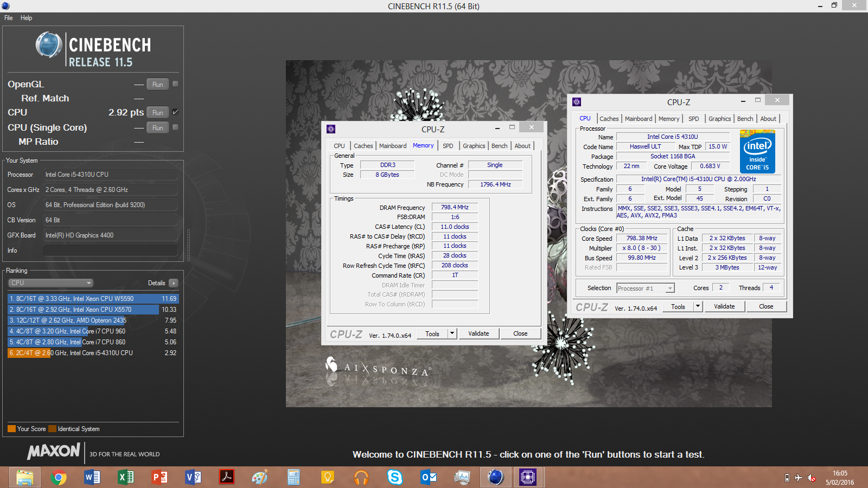Open About tab in Memory window
The width and height of the screenshot is (868, 488).
[x=523, y=146]
